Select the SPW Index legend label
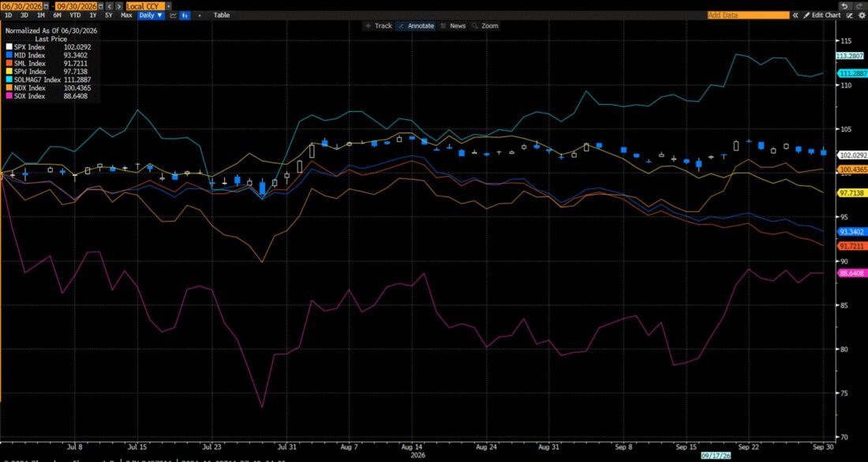868x462 pixels. tap(30, 72)
